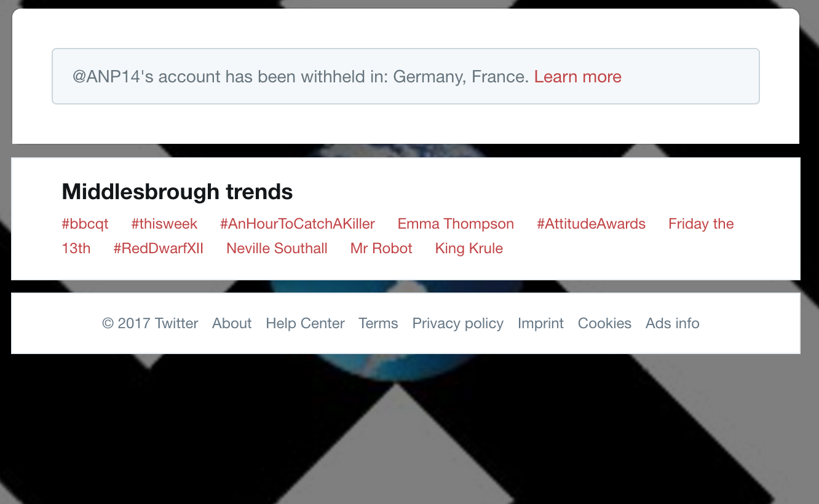Go to the Help Center
The width and height of the screenshot is (819, 504).
[305, 323]
